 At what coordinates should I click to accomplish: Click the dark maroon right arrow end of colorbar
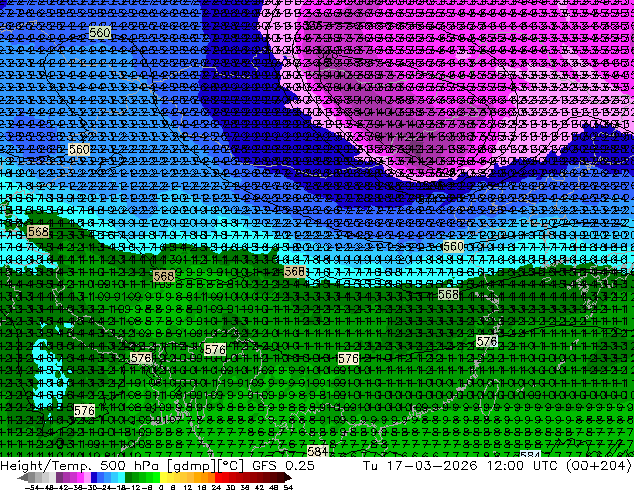click(x=287, y=477)
